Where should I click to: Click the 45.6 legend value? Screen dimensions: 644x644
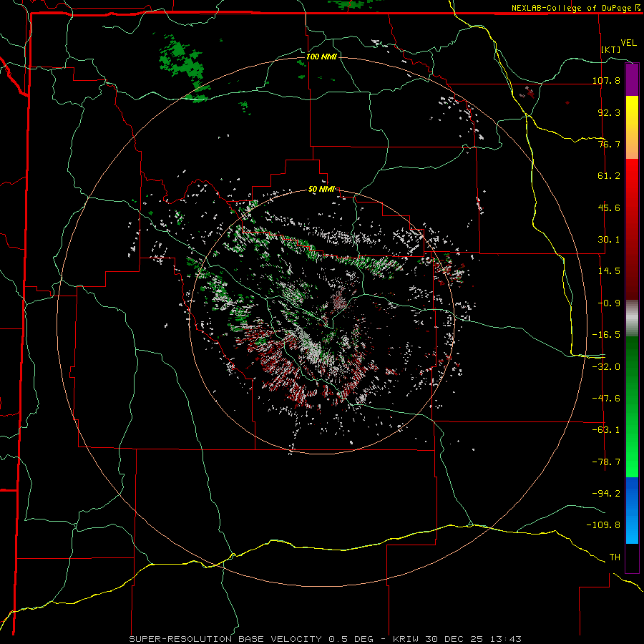pos(609,208)
